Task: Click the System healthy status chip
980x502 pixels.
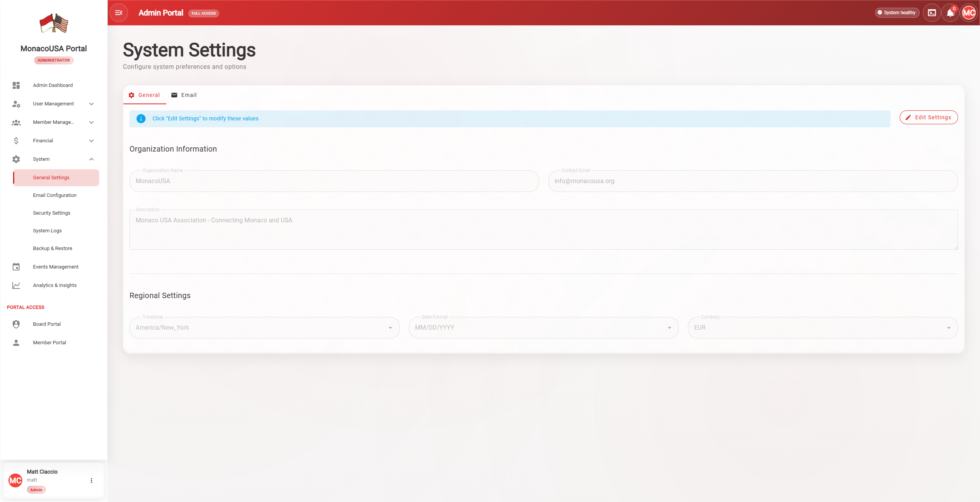Action: [897, 13]
